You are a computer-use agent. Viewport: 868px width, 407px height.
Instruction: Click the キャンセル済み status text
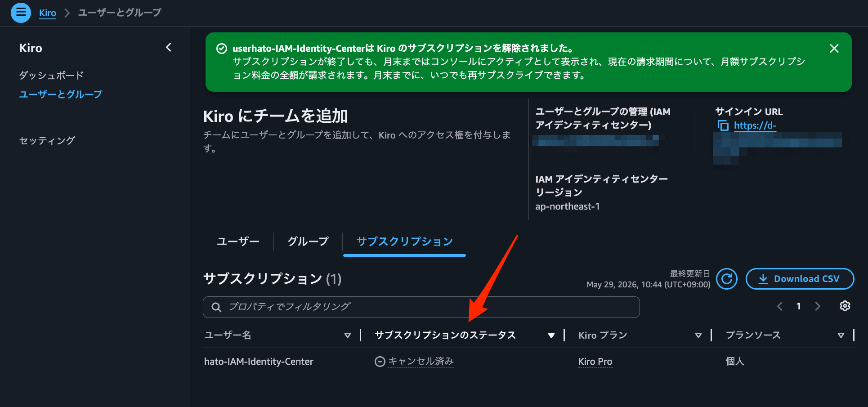point(421,362)
